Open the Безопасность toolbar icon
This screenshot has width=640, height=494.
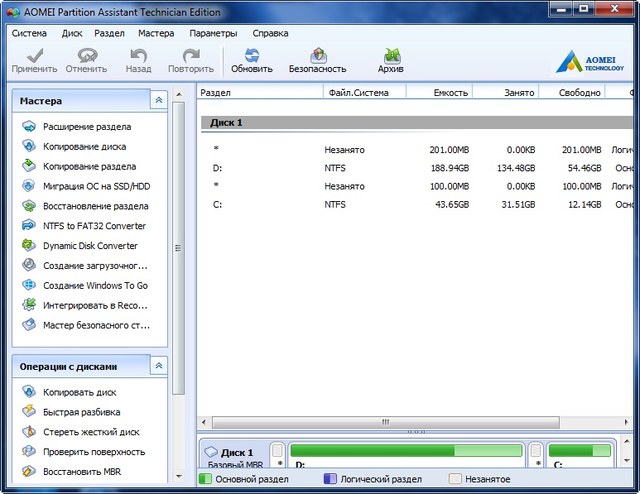(317, 60)
